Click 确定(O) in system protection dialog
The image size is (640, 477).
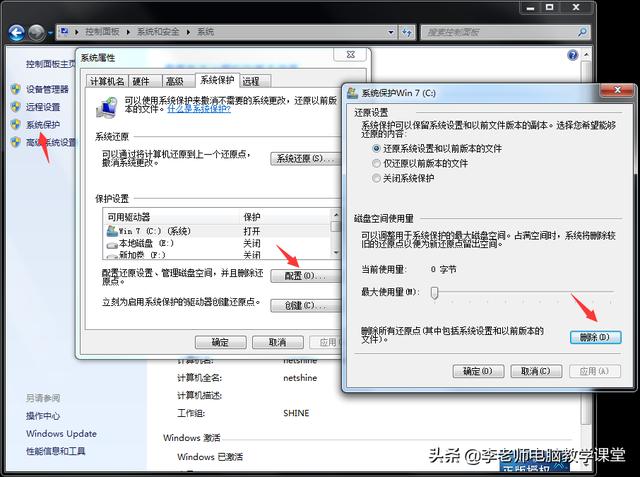tap(478, 371)
